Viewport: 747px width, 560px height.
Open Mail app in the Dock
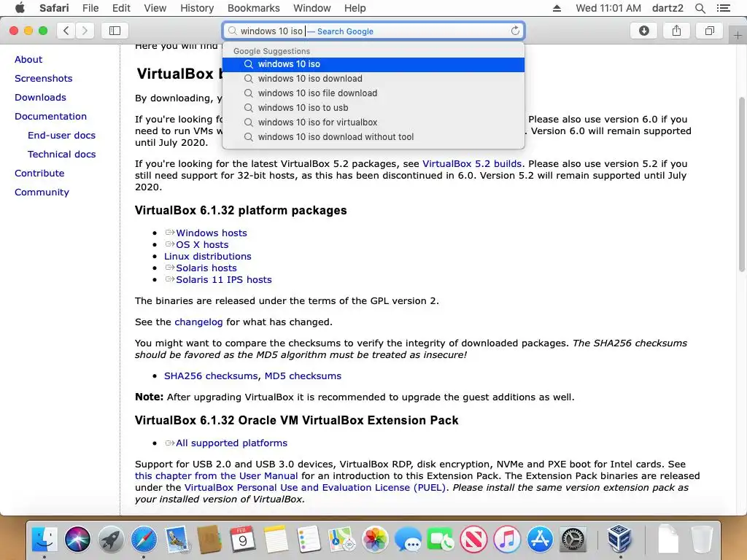coord(177,539)
